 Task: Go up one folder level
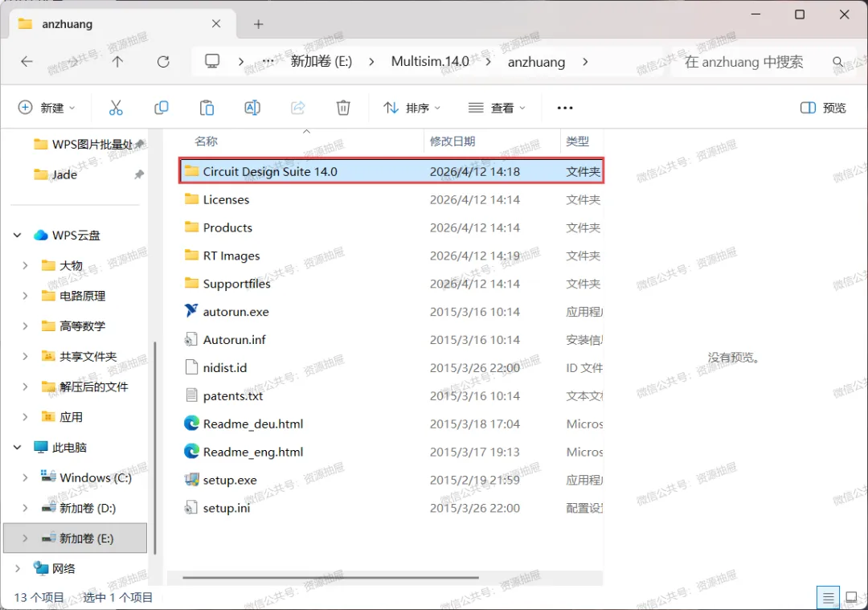point(117,61)
